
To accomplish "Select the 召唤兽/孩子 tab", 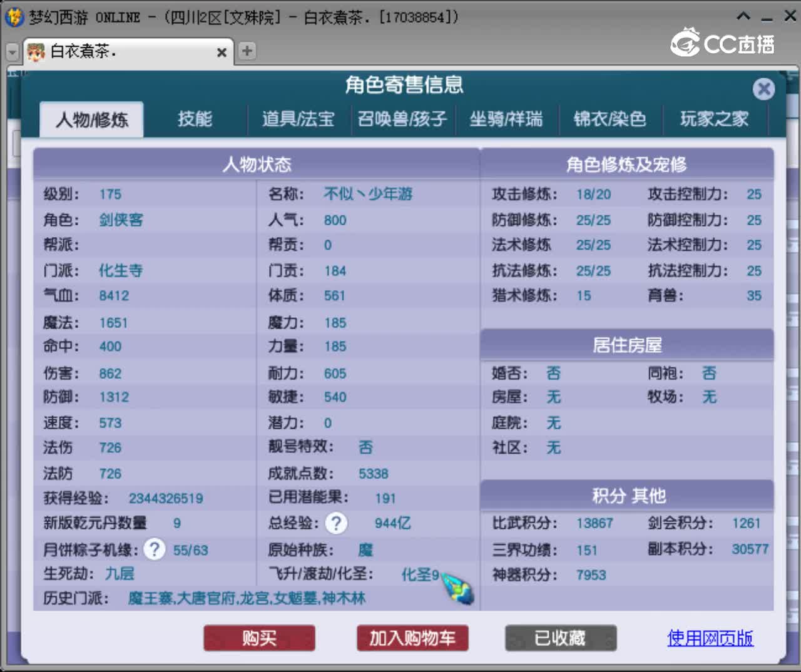I will (402, 119).
